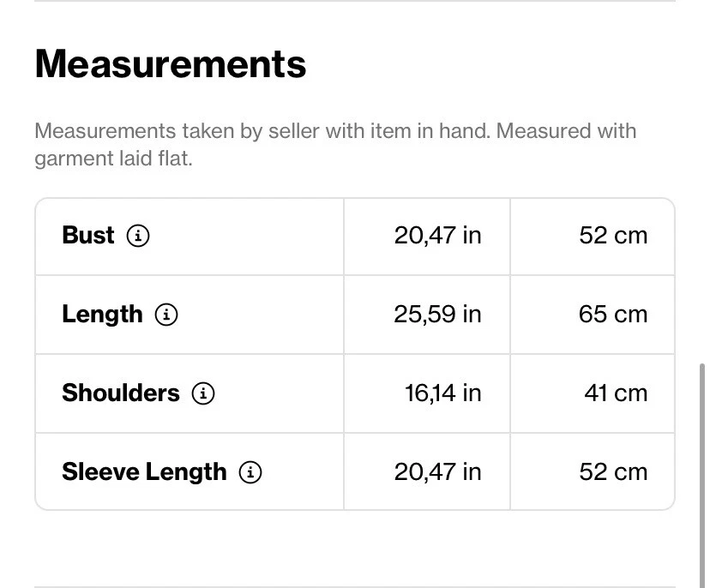This screenshot has width=710, height=588.
Task: Click the 'garment laid flat' text line
Action: (113, 159)
